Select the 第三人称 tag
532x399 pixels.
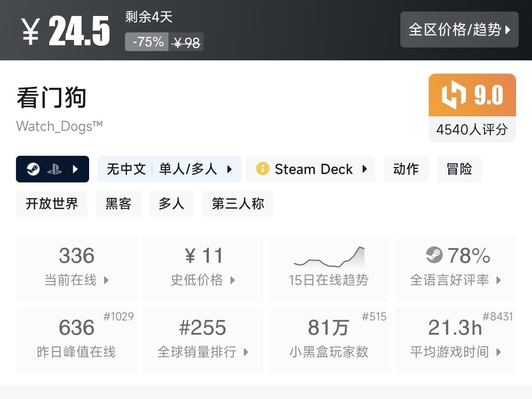pos(238,204)
